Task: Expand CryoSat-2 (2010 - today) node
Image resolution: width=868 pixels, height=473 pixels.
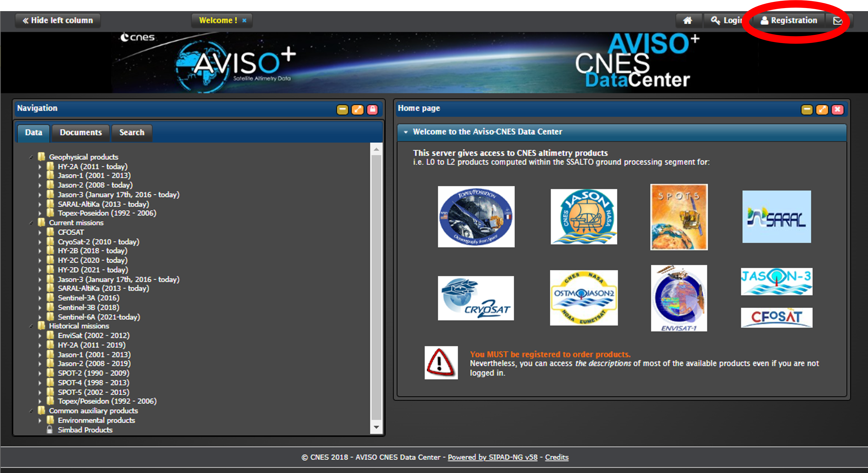Action: click(x=40, y=242)
